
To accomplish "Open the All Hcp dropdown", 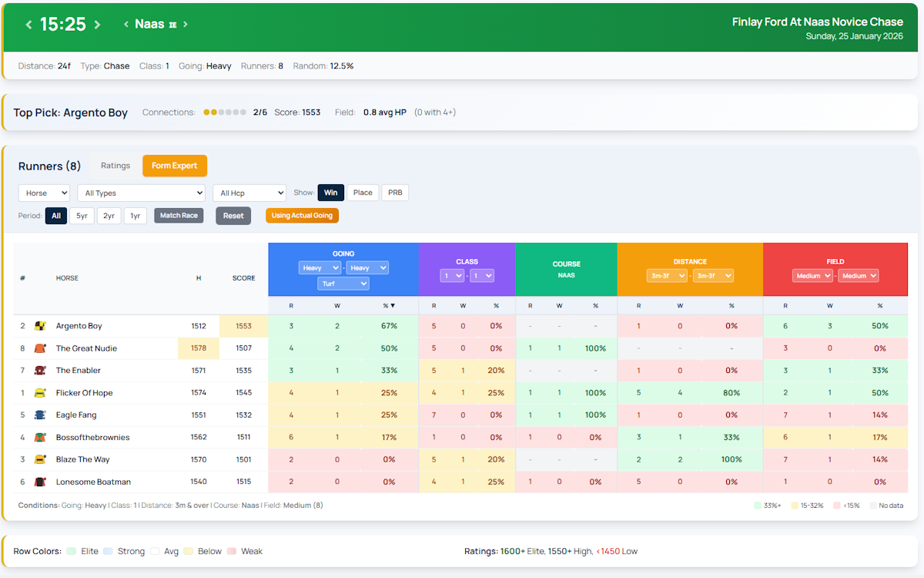I will 249,192.
